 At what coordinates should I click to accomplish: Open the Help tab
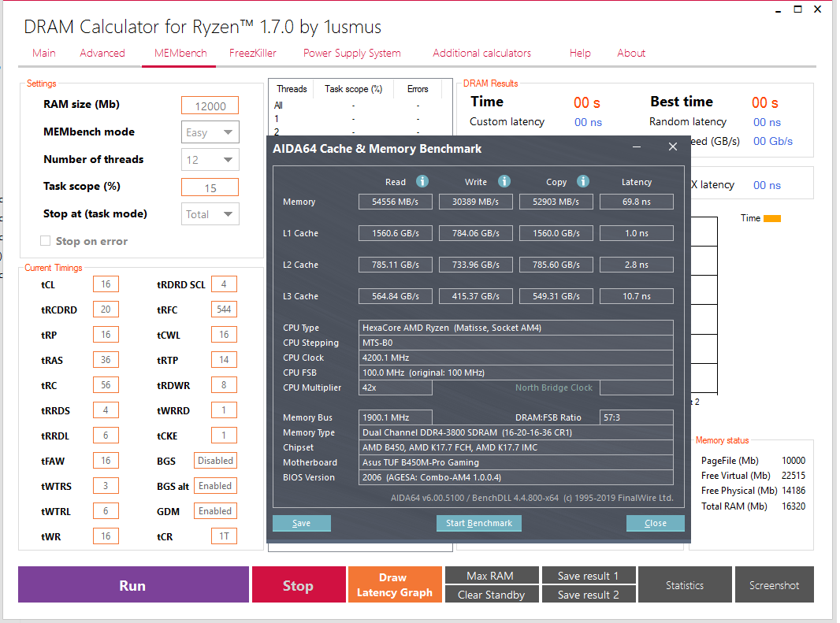(580, 53)
